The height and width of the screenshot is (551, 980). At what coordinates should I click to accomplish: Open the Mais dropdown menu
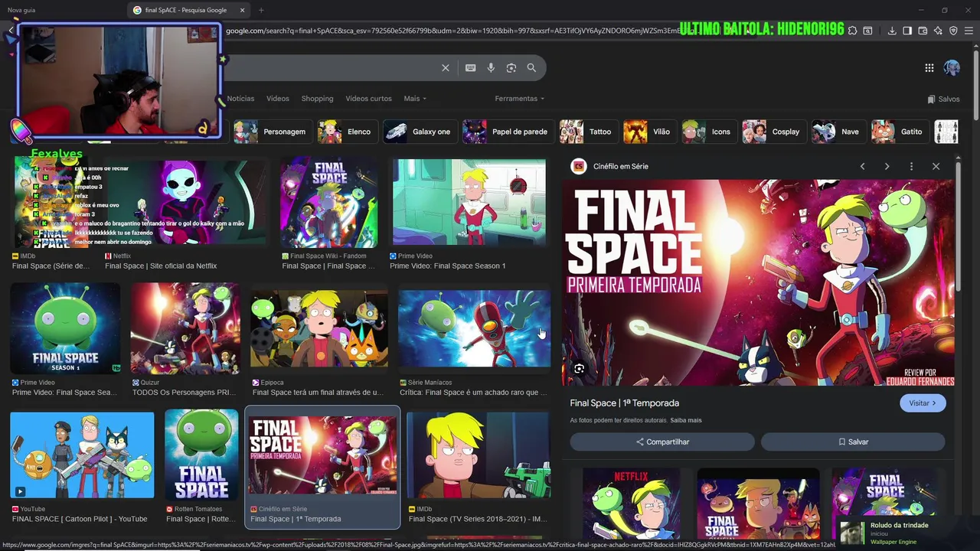(415, 99)
